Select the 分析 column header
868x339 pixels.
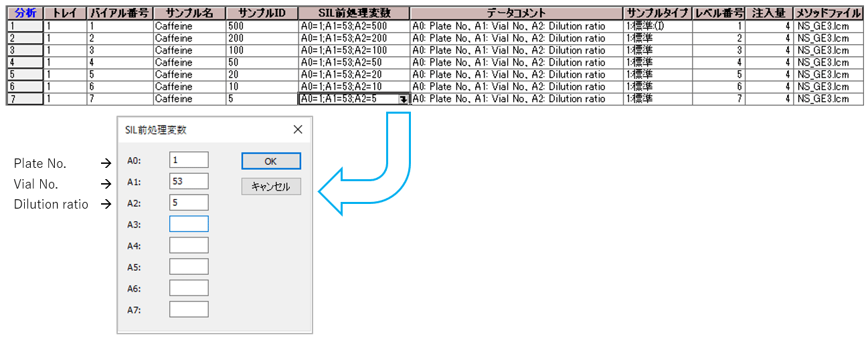coord(25,13)
